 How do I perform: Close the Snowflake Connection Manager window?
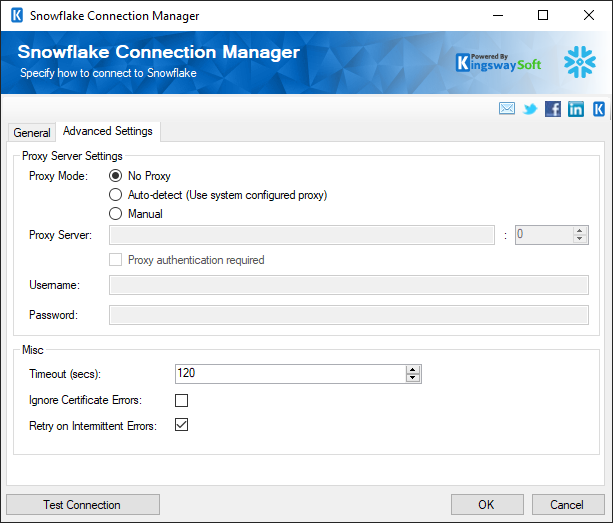click(x=589, y=16)
